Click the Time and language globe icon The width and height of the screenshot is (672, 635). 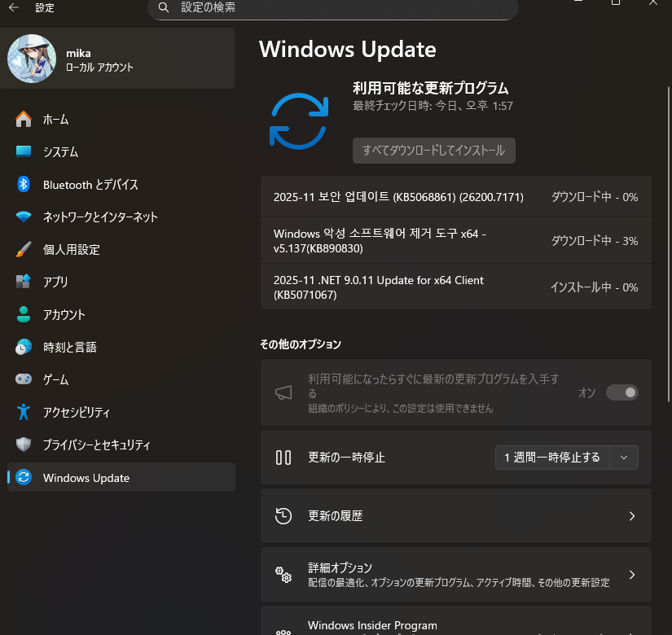pos(24,347)
